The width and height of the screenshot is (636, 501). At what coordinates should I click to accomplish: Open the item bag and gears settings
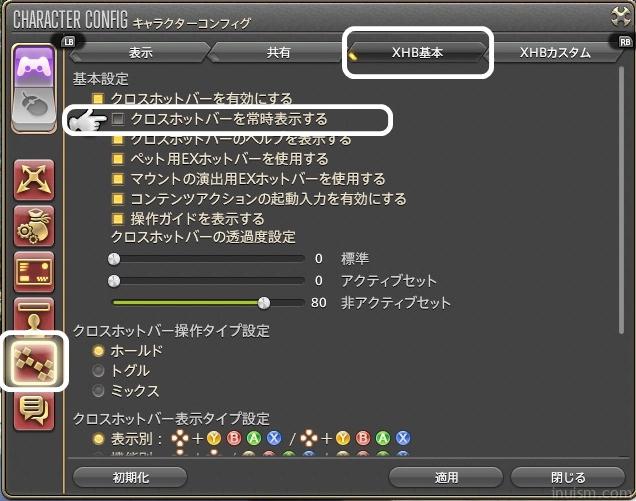click(34, 226)
